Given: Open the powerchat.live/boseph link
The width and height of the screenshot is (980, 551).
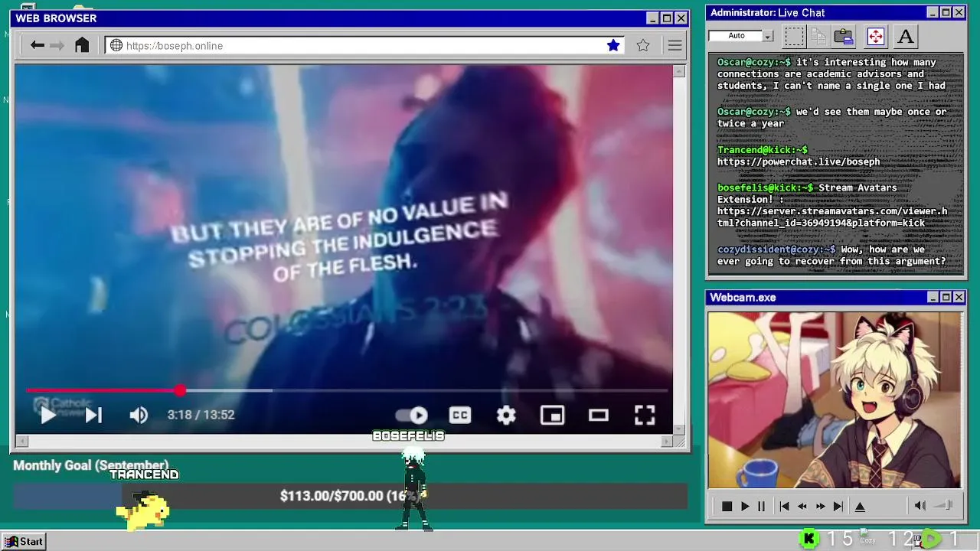Looking at the screenshot, I should point(799,161).
